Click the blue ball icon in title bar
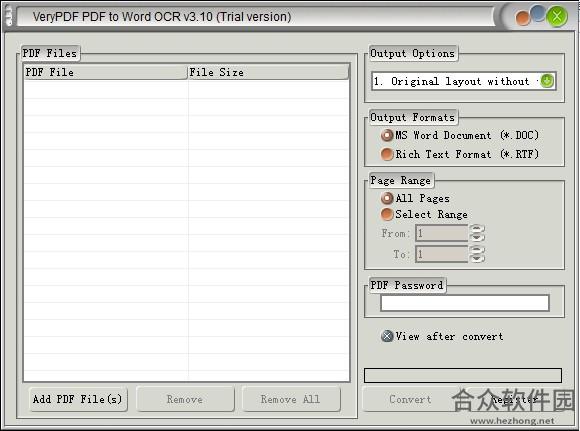 (x=538, y=13)
